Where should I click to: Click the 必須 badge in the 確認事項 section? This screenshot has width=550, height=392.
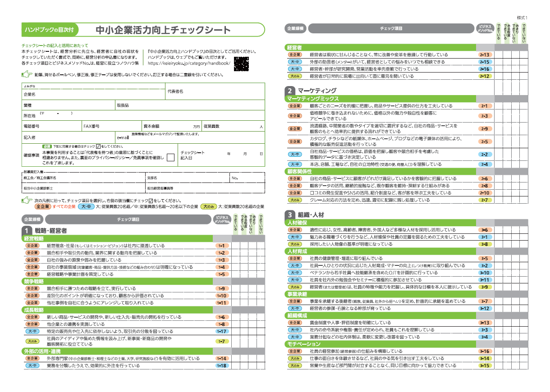click(x=47, y=146)
